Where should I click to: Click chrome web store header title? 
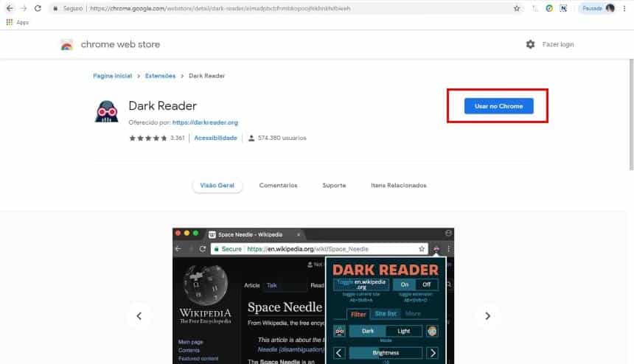120,44
